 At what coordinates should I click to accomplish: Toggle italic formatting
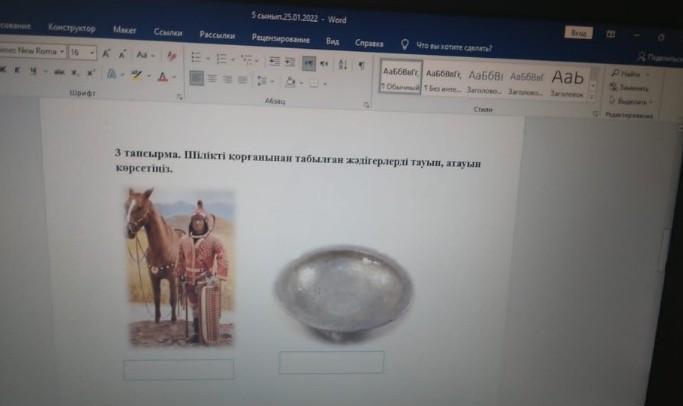click(17, 70)
